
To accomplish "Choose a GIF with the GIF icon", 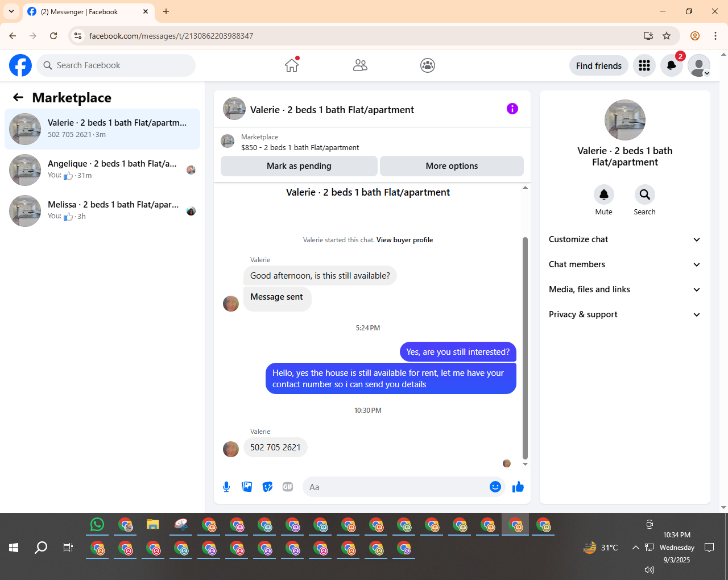I will 288,487.
